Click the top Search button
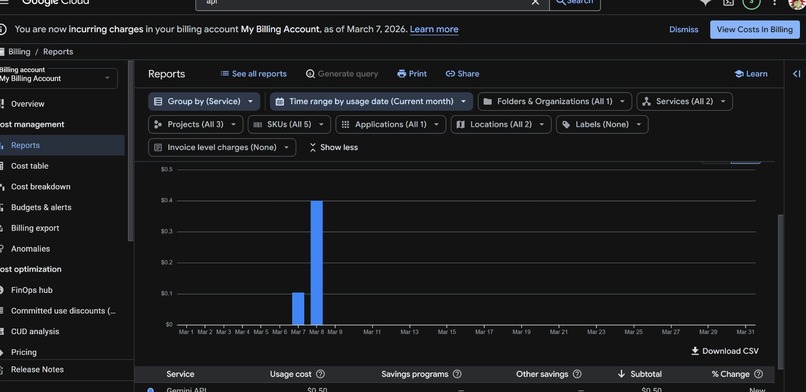Screen dimensions: 806x392 pos(575,3)
